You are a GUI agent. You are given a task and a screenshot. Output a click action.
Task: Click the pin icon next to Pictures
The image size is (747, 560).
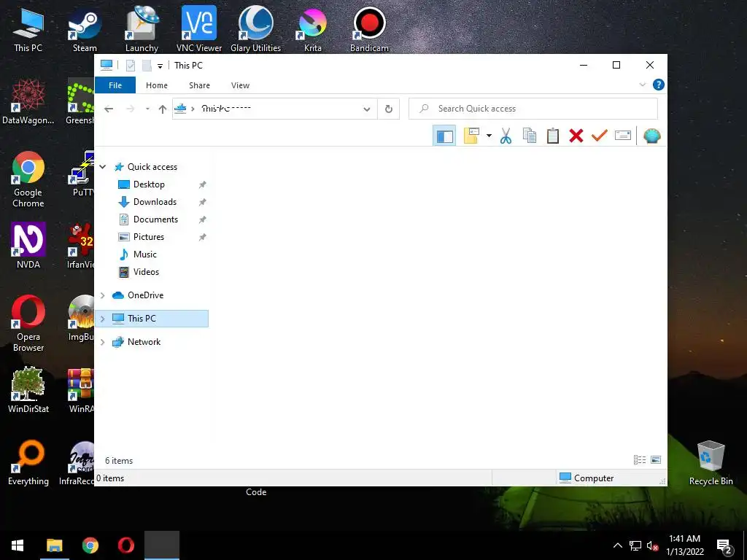(203, 237)
